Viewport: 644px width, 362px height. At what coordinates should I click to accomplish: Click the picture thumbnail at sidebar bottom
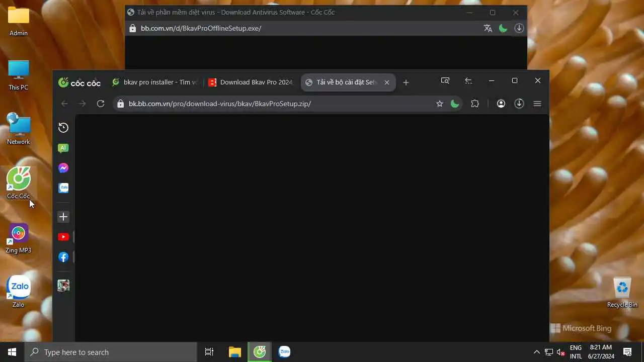click(63, 286)
